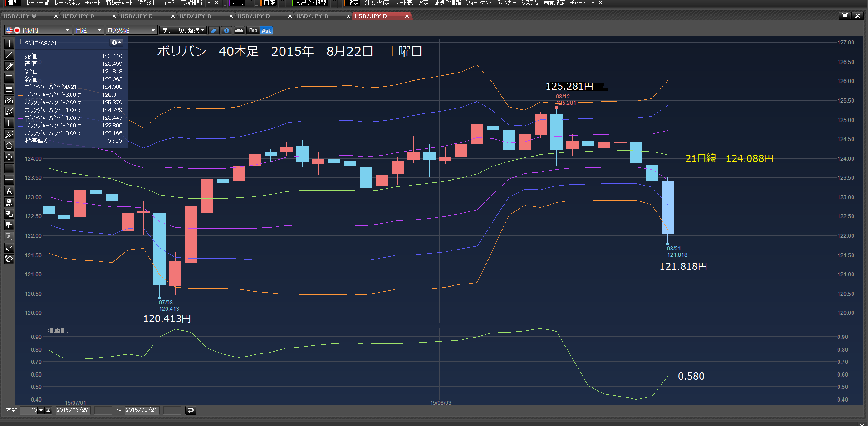Click the copy drawings tool
This screenshot has width=868, height=426.
click(9, 225)
